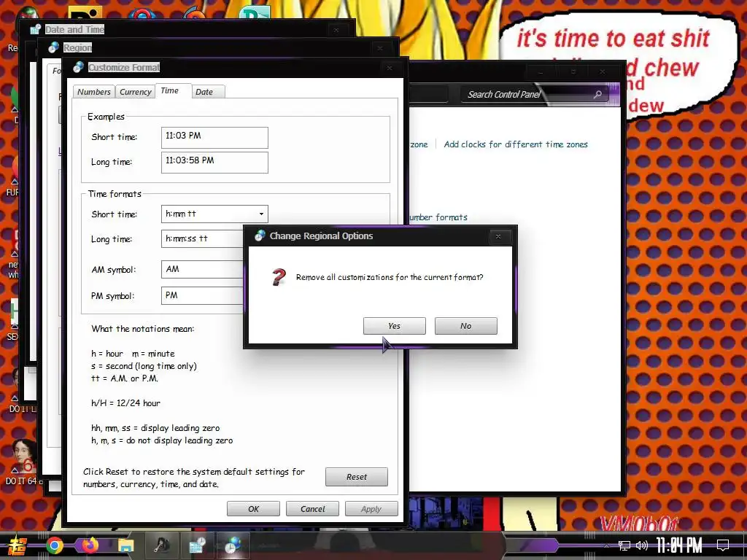747x560 pixels.
Task: Click the Date and Time taskbar icon
Action: click(x=197, y=545)
